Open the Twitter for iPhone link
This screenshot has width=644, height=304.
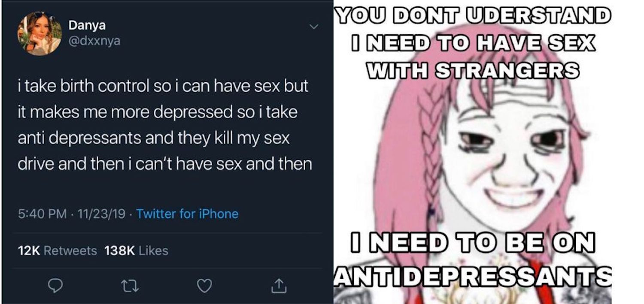coord(187,214)
